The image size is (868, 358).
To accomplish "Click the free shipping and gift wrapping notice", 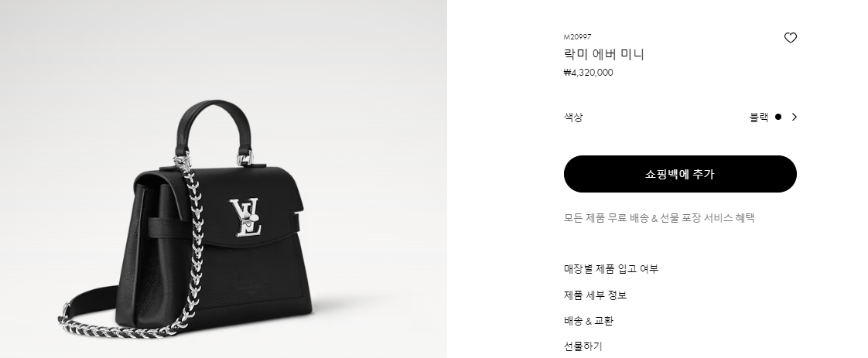I will click(659, 217).
